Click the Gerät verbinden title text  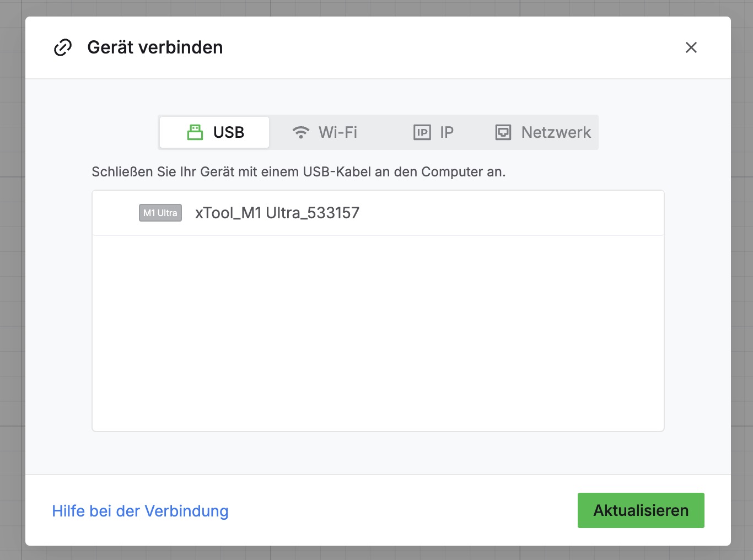[155, 47]
